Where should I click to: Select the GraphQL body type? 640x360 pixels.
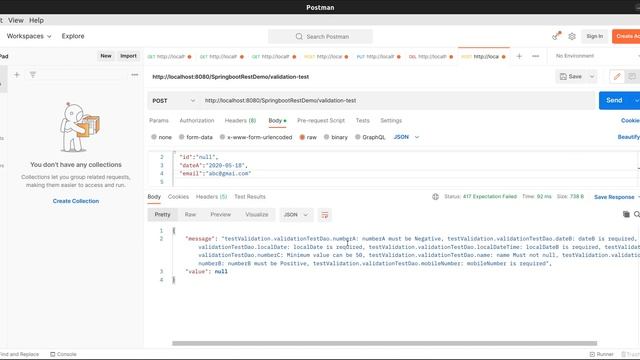coord(370,137)
